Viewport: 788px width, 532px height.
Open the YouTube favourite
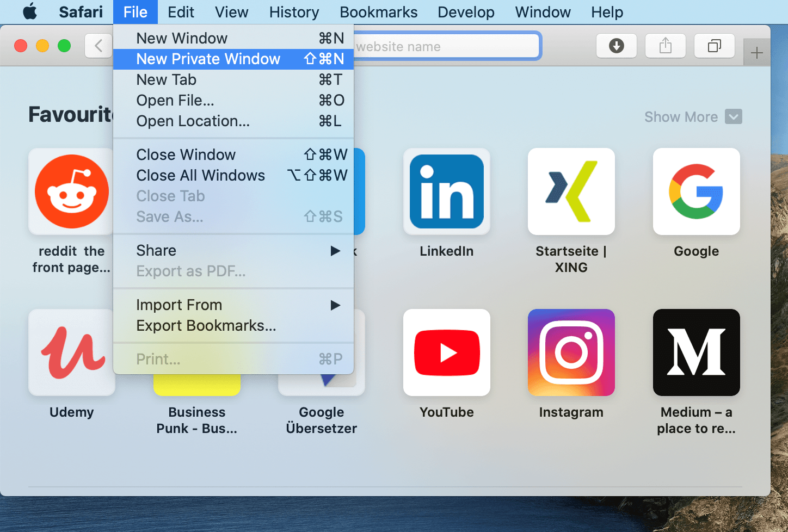pyautogui.click(x=446, y=352)
